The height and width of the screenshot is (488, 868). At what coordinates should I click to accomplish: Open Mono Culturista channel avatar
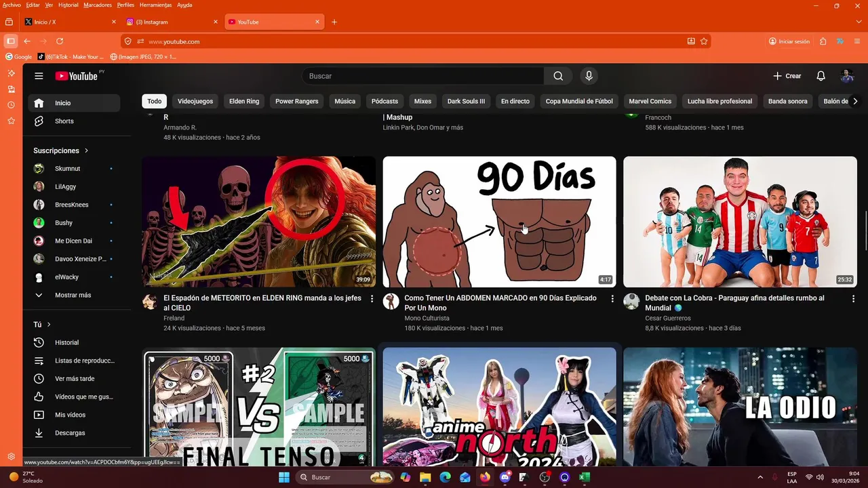pyautogui.click(x=391, y=302)
